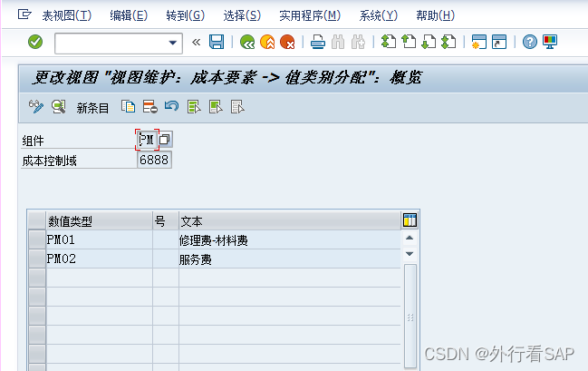The image size is (588, 371).
Task: Click the Find binoculars icon
Action: click(x=338, y=42)
